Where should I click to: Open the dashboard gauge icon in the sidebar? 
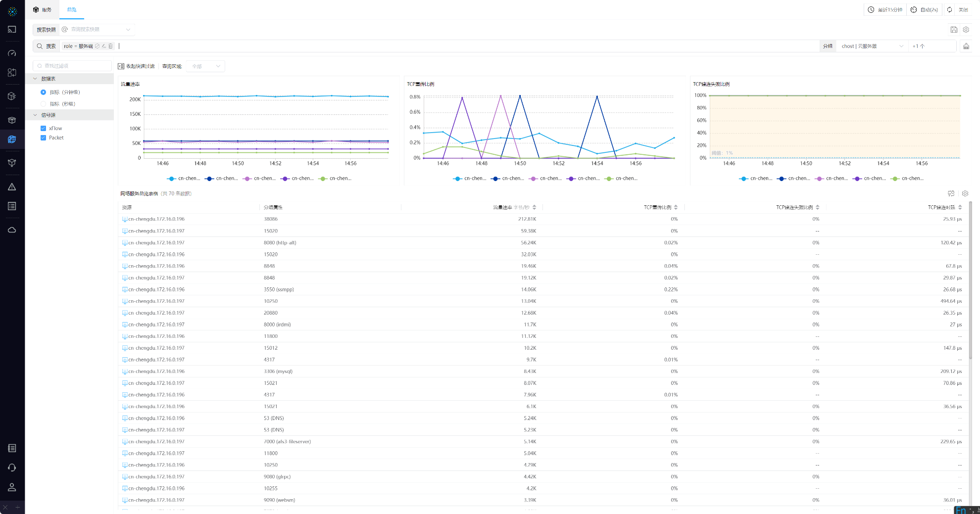12,53
